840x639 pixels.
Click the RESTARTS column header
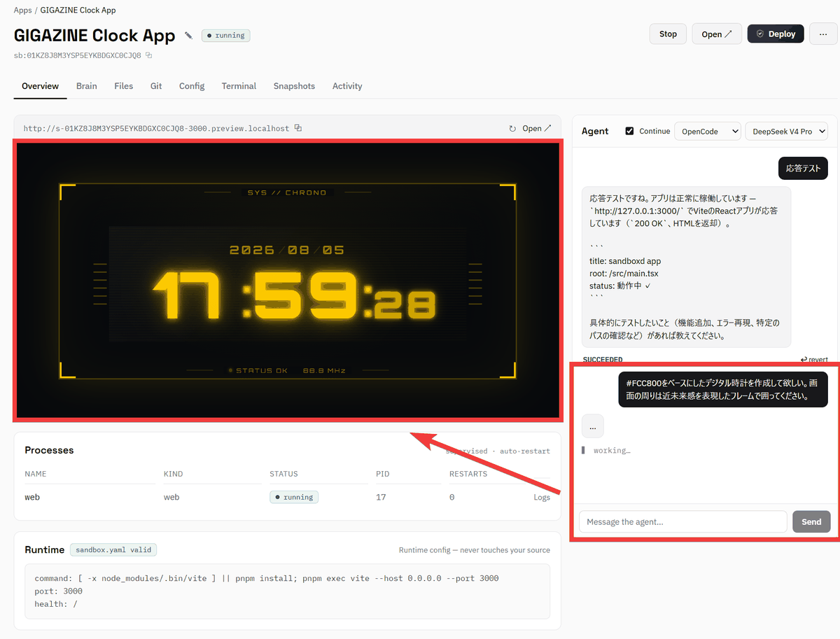468,474
